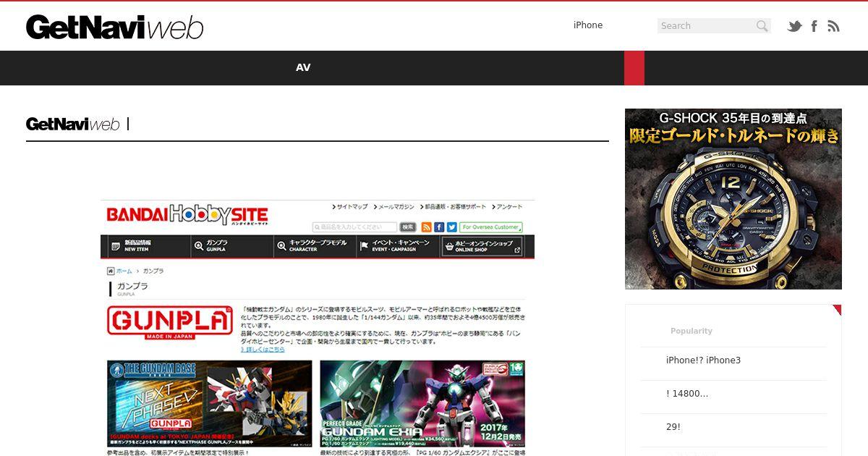Focus the Search input field

706,26
